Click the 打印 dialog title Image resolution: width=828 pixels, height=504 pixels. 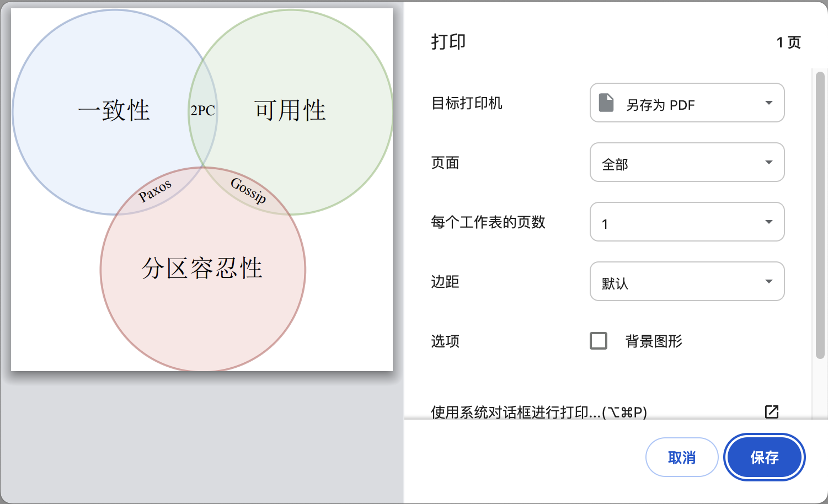click(x=448, y=42)
